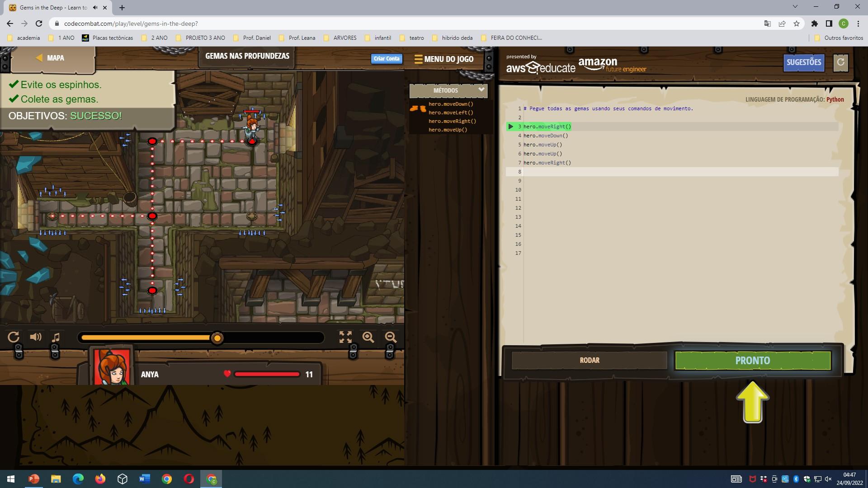Bookmark this page with the star
This screenshot has height=488, width=868.
(797, 23)
